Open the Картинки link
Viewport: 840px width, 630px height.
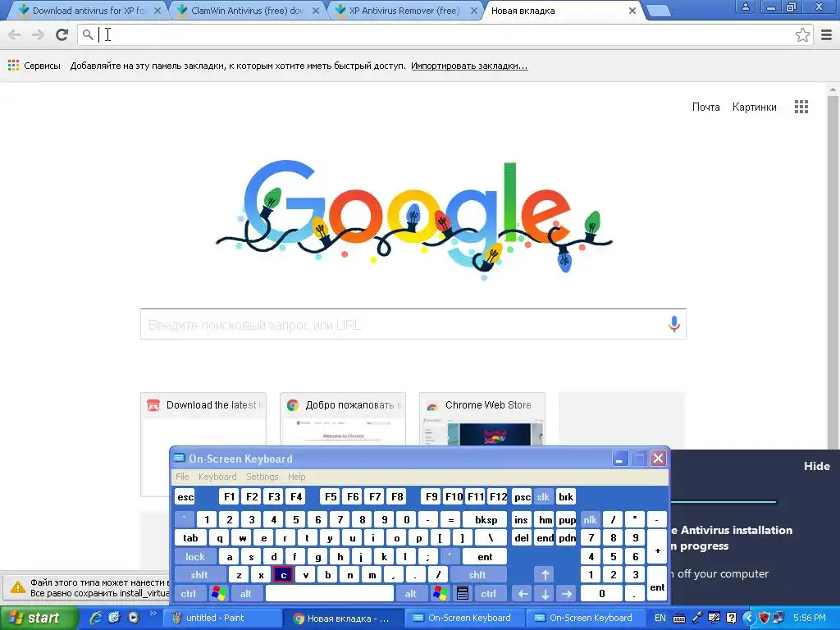(755, 107)
